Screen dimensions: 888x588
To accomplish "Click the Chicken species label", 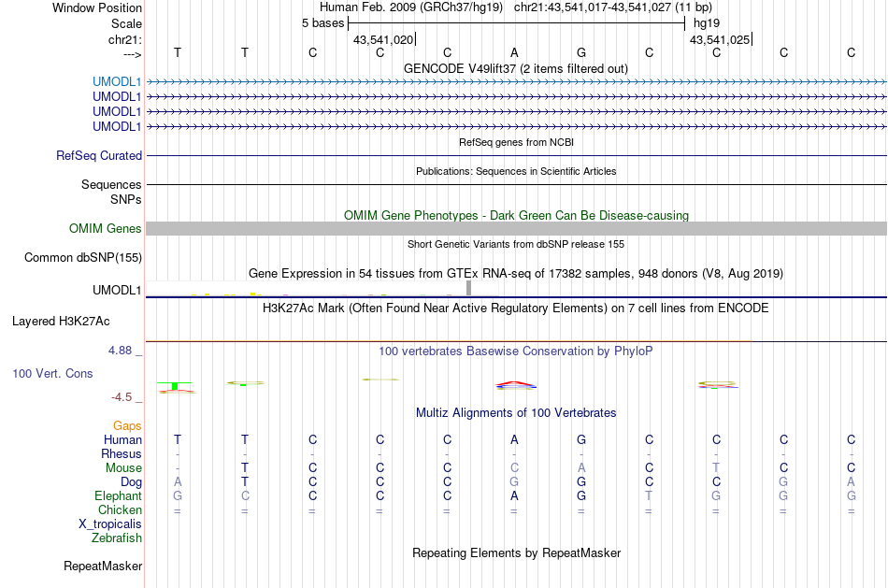I will 120,509.
